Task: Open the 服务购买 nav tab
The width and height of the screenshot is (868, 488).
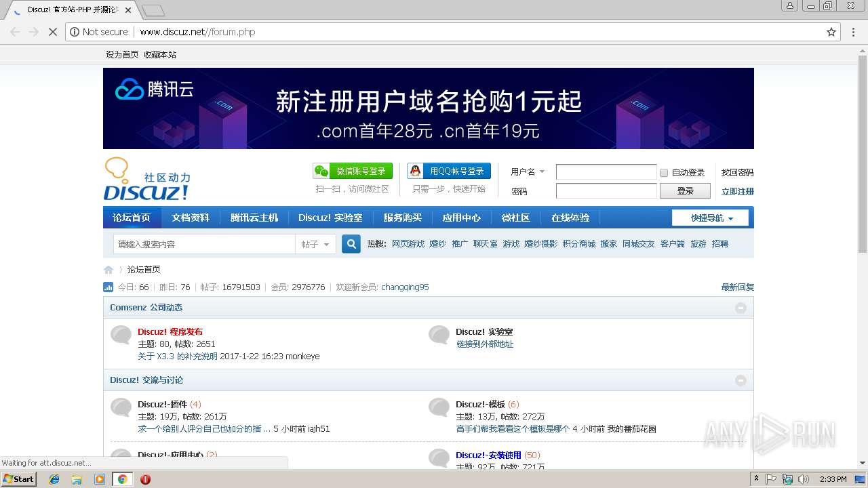Action: (403, 218)
